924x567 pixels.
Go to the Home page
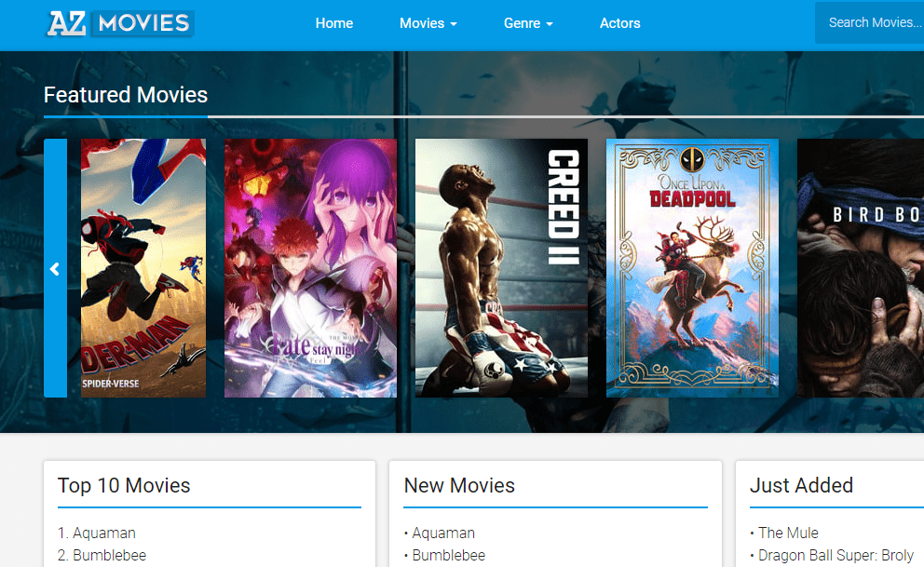[334, 23]
